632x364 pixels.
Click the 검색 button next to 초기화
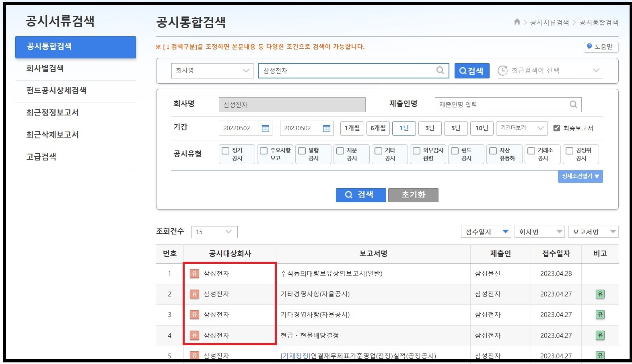[361, 195]
